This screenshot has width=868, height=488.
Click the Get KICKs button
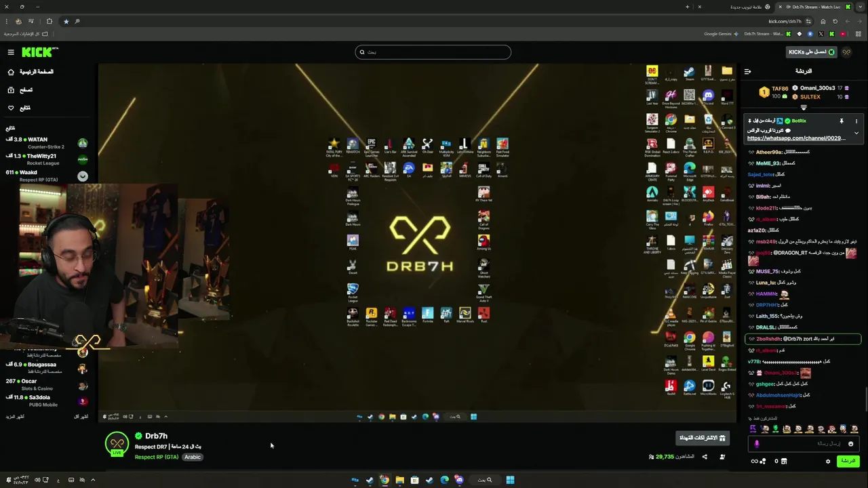click(811, 52)
